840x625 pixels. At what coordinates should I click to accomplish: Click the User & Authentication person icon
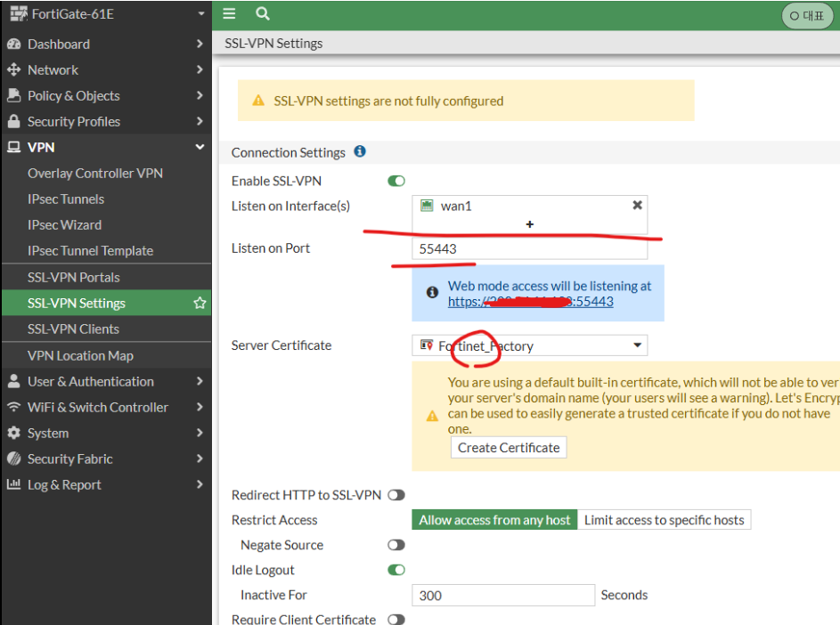click(14, 381)
